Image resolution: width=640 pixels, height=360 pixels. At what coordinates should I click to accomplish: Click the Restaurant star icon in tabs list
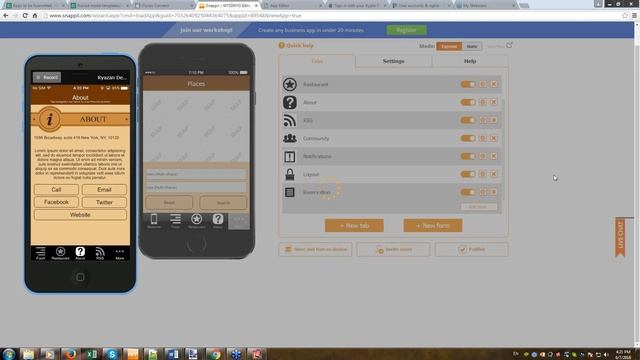[289, 84]
